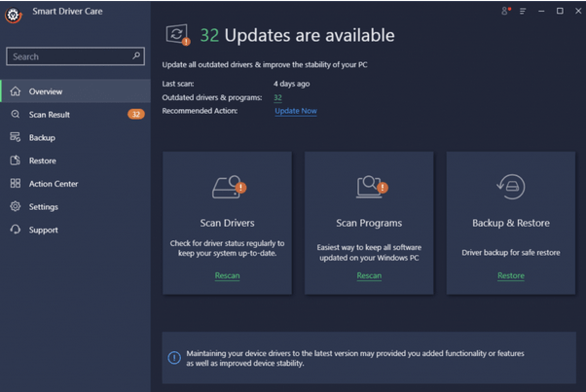Click the 'Recommended Action:' label
This screenshot has width=586, height=392.
[x=200, y=111]
